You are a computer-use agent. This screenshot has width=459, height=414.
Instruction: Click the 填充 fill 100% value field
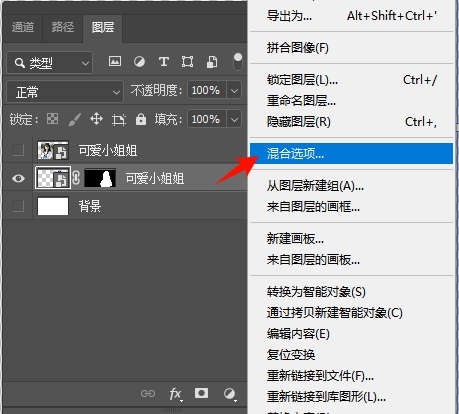coord(207,119)
